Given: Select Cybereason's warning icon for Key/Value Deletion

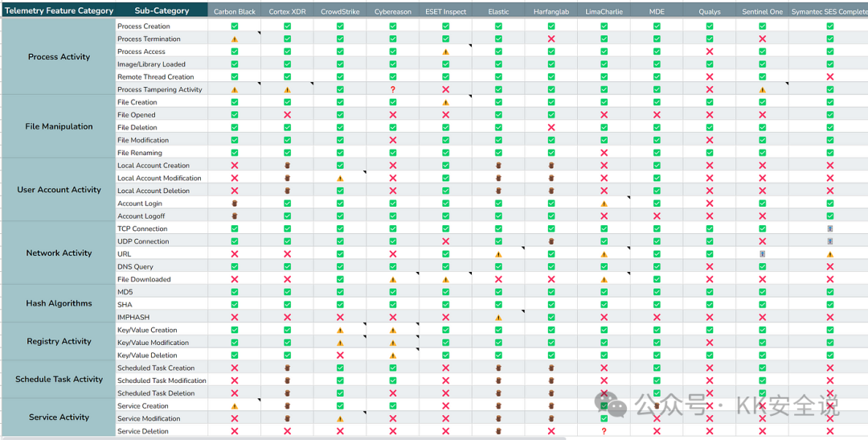Looking at the screenshot, I should [x=393, y=356].
